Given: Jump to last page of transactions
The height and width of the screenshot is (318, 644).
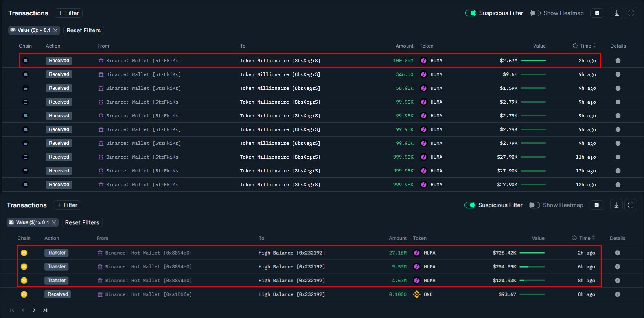Looking at the screenshot, I should click(45, 310).
